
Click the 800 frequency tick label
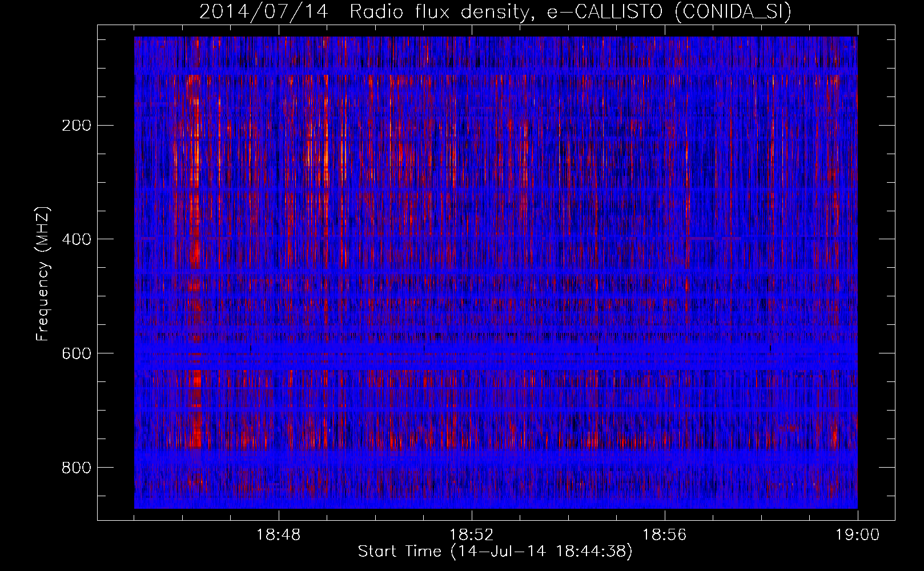coord(76,468)
